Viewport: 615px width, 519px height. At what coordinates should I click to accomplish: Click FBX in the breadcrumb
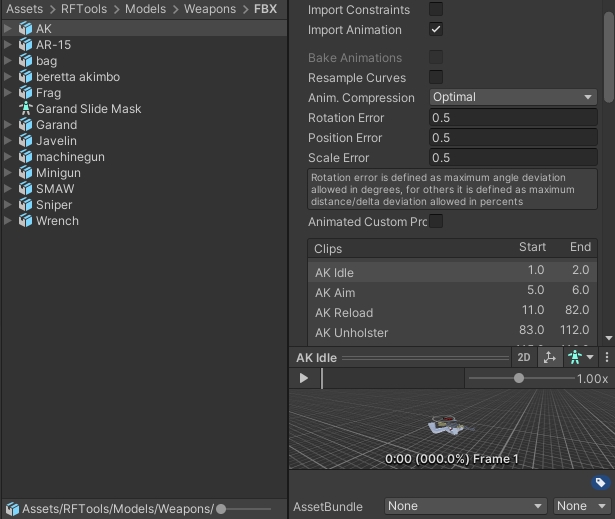tap(266, 9)
